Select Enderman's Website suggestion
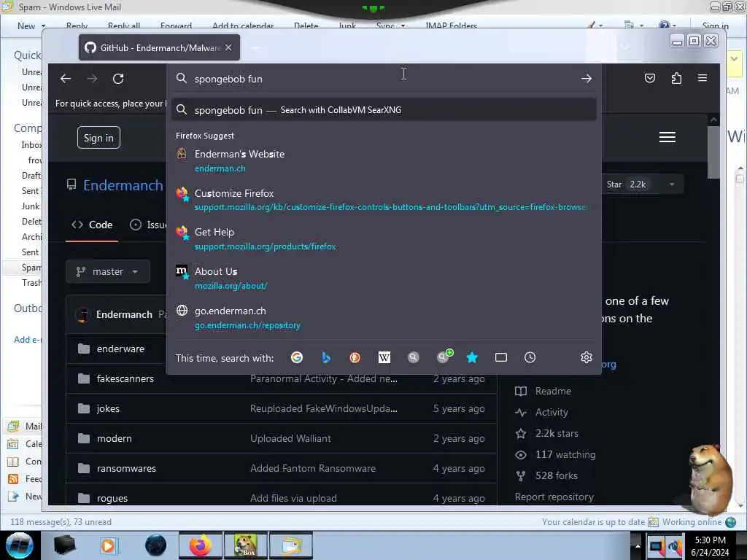 (x=384, y=161)
